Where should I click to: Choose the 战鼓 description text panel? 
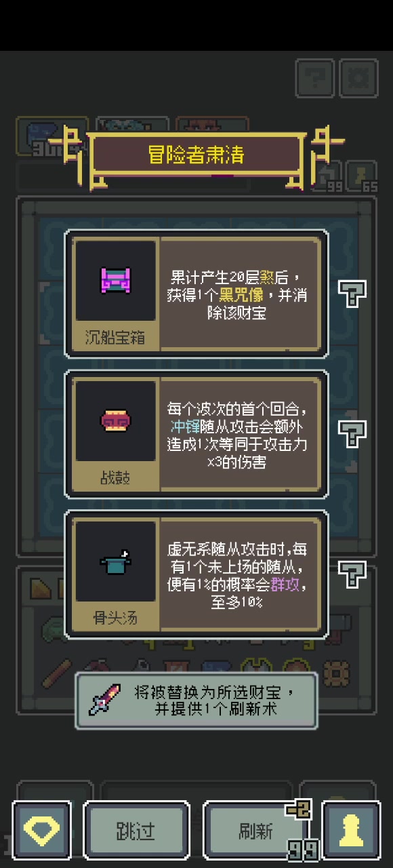pyautogui.click(x=240, y=434)
